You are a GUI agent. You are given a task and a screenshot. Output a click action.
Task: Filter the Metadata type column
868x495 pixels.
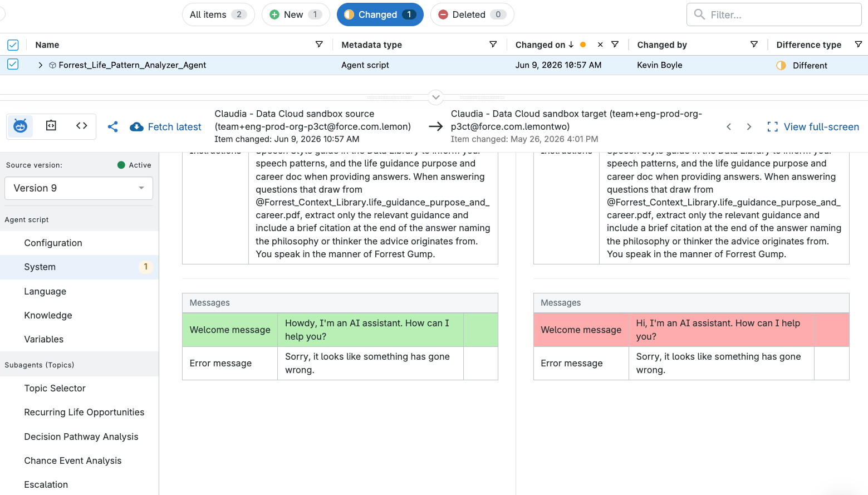pyautogui.click(x=493, y=45)
